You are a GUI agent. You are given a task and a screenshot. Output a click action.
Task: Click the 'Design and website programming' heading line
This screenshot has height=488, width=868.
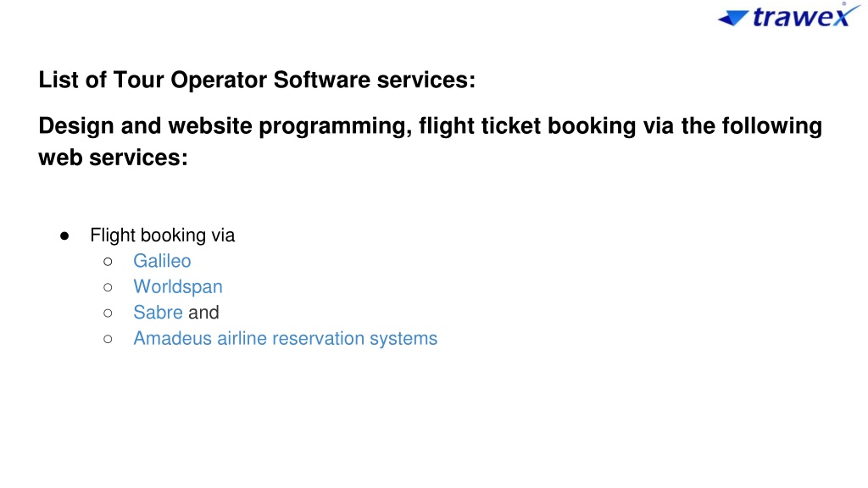pyautogui.click(x=430, y=127)
